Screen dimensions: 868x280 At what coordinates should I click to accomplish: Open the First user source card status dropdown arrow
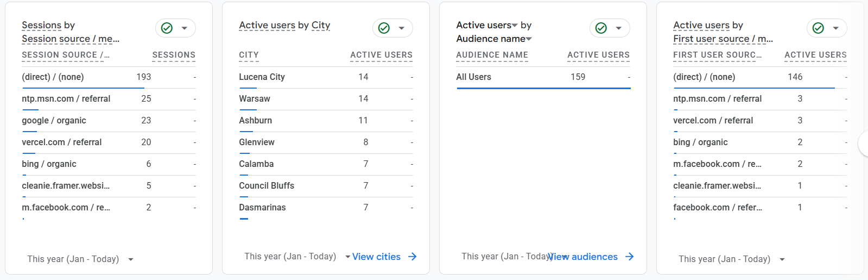[836, 28]
